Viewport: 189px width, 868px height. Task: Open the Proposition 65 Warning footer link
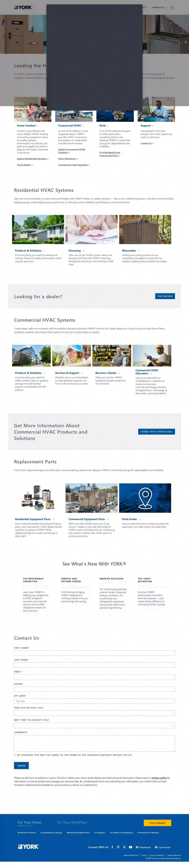[x=148, y=833]
